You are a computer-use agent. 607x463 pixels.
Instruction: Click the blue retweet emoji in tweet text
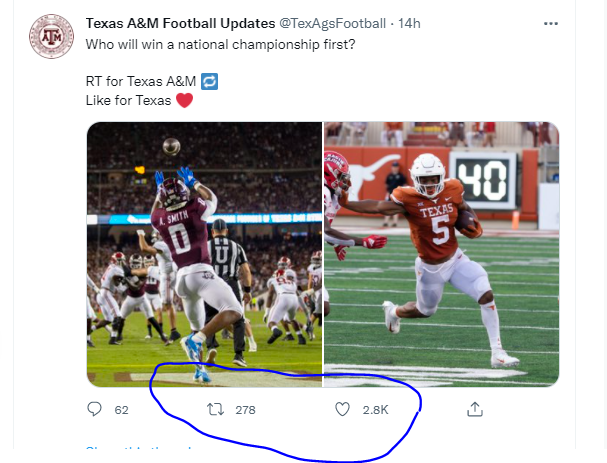point(210,80)
